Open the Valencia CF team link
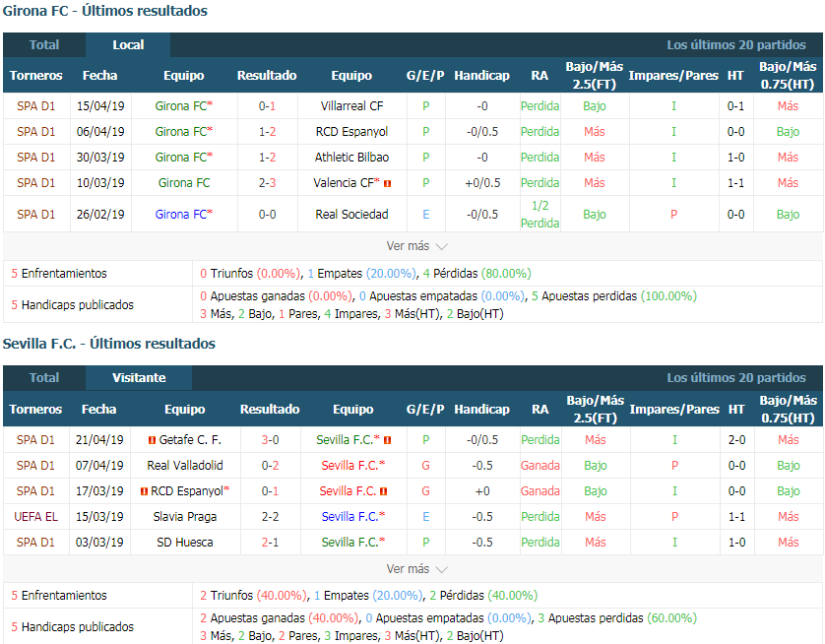Image resolution: width=825 pixels, height=644 pixels. pyautogui.click(x=344, y=183)
